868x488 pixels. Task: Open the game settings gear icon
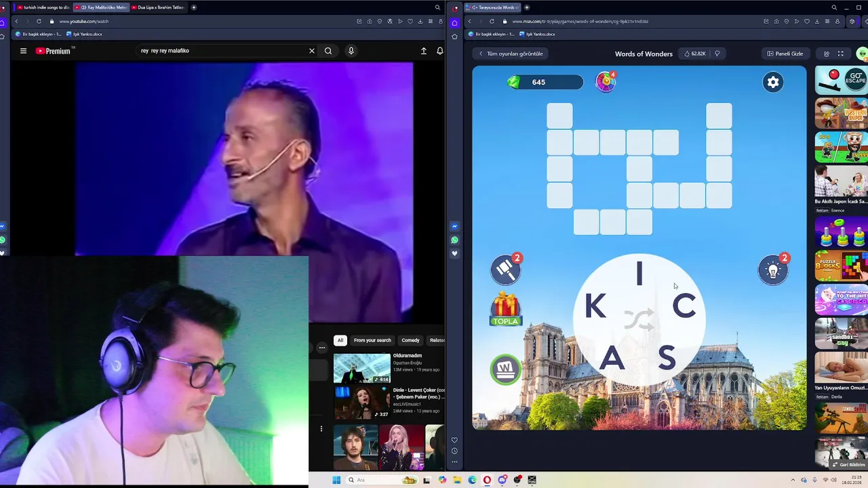(x=772, y=82)
